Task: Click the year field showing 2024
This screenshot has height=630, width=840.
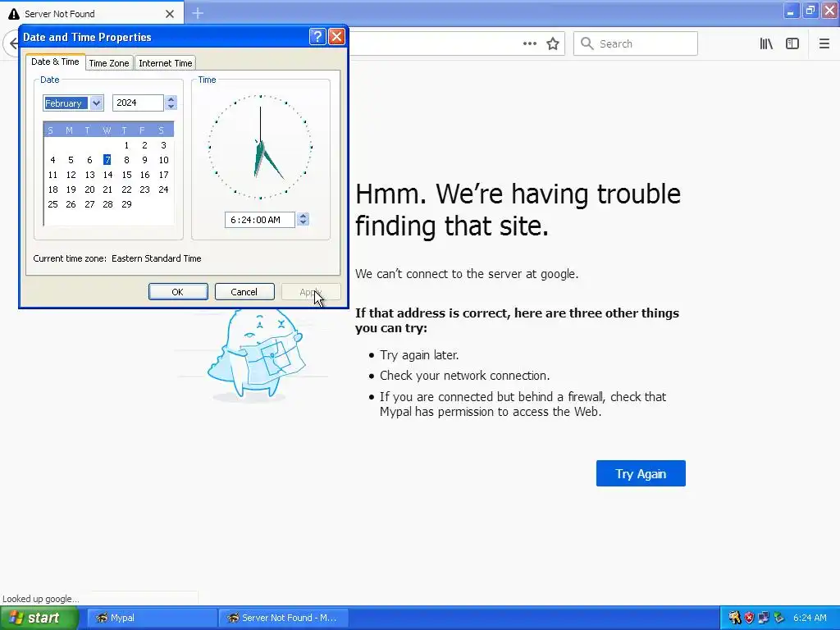Action: (x=138, y=103)
